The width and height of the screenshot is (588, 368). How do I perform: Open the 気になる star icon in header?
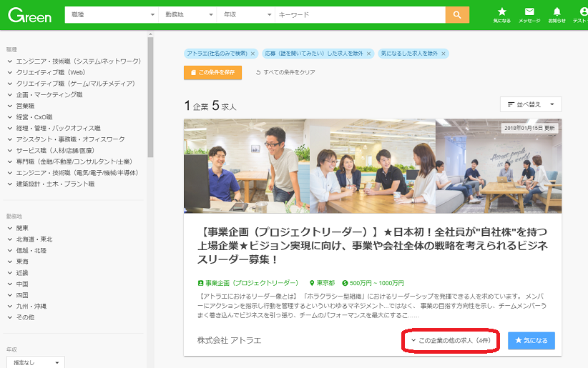click(x=501, y=15)
